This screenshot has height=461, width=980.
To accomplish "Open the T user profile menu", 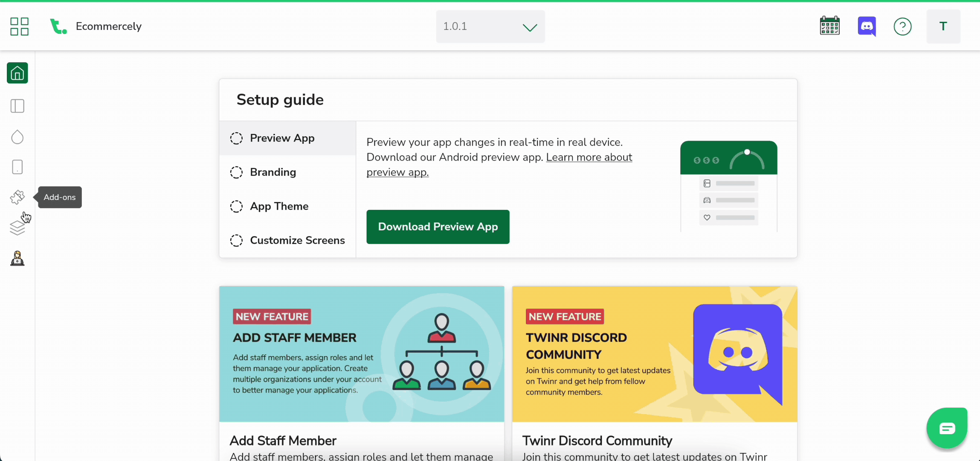I will (943, 26).
